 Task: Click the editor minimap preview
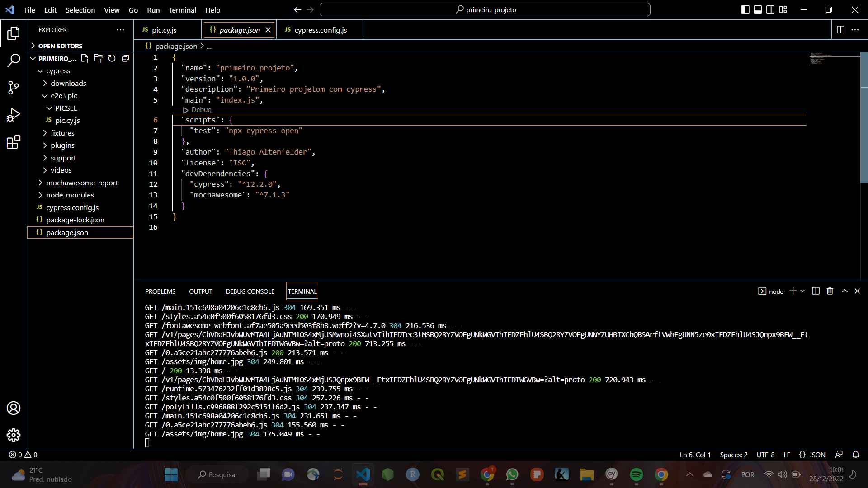pos(834,59)
